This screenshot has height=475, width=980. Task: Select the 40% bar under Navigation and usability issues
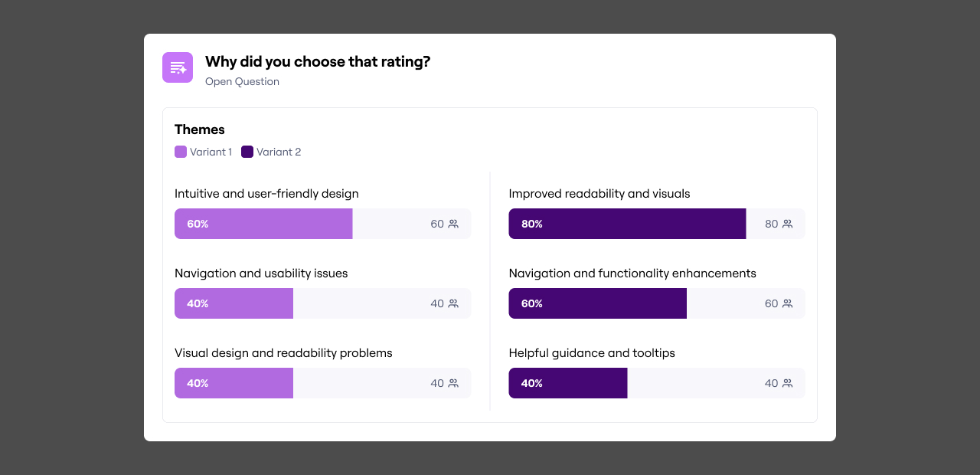(234, 303)
